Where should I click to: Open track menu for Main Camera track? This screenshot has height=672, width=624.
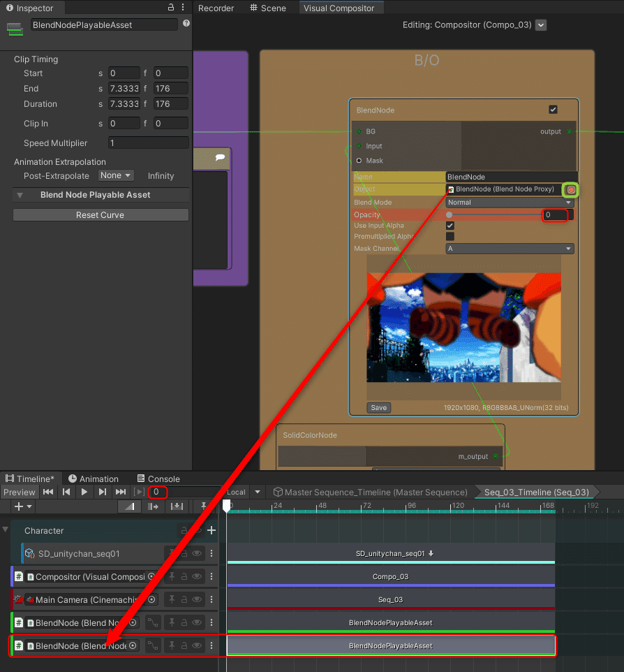click(x=211, y=599)
